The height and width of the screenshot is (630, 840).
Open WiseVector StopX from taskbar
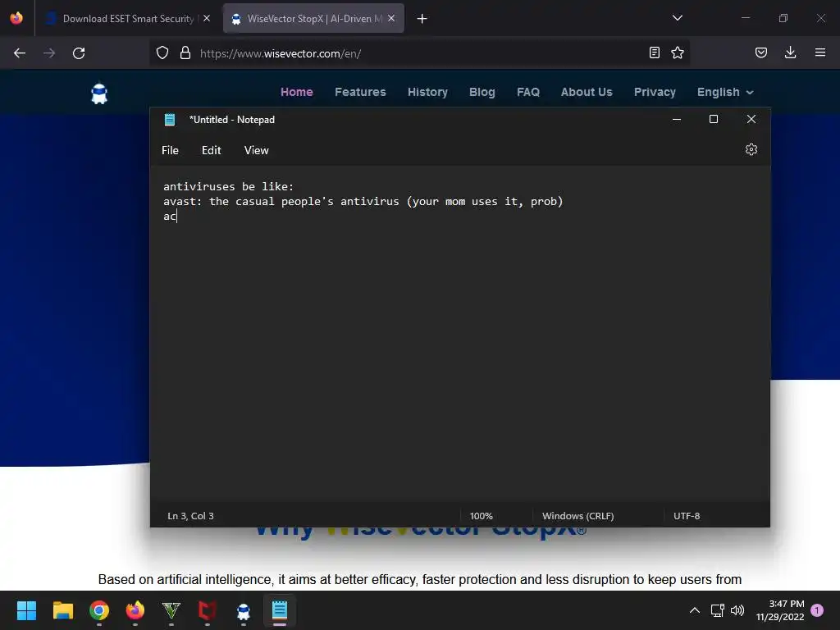click(x=243, y=610)
